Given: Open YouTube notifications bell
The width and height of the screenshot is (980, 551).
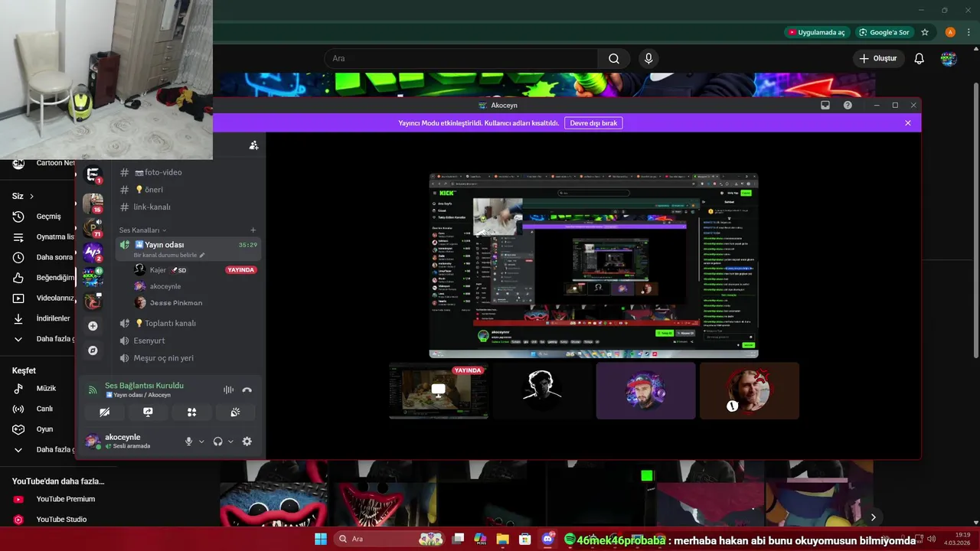Looking at the screenshot, I should click(920, 59).
